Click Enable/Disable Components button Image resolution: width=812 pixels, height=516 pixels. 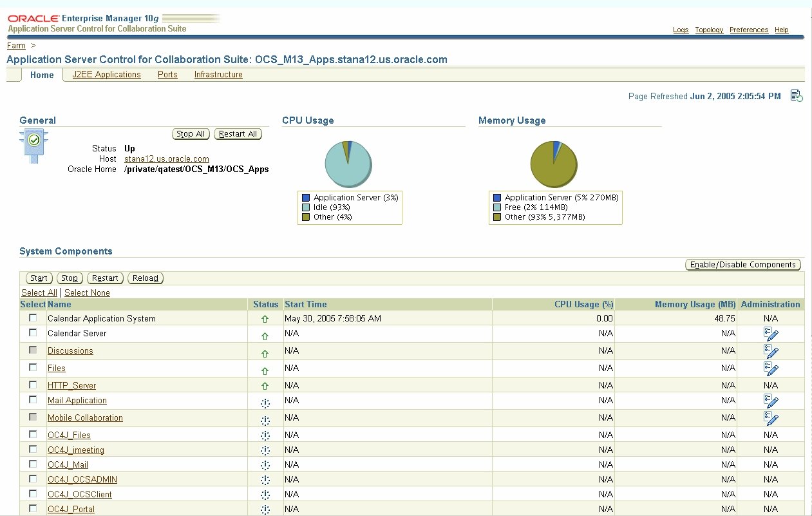[x=743, y=265]
